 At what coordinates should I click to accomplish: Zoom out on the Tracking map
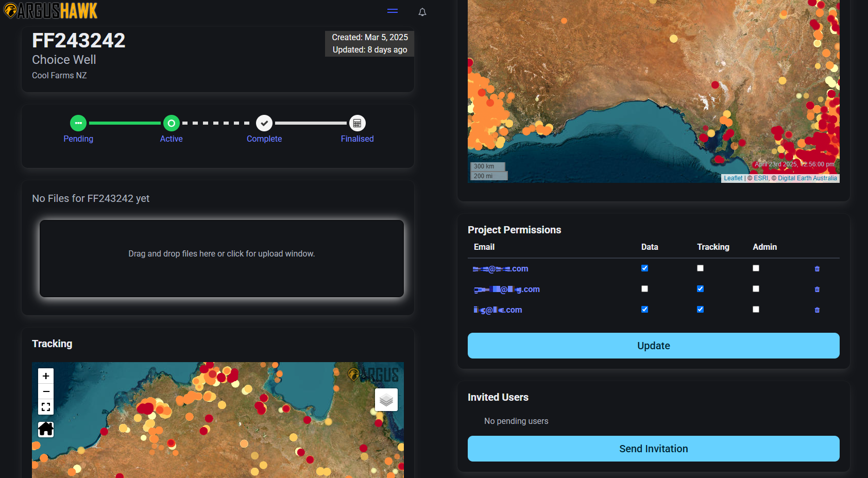tap(46, 391)
